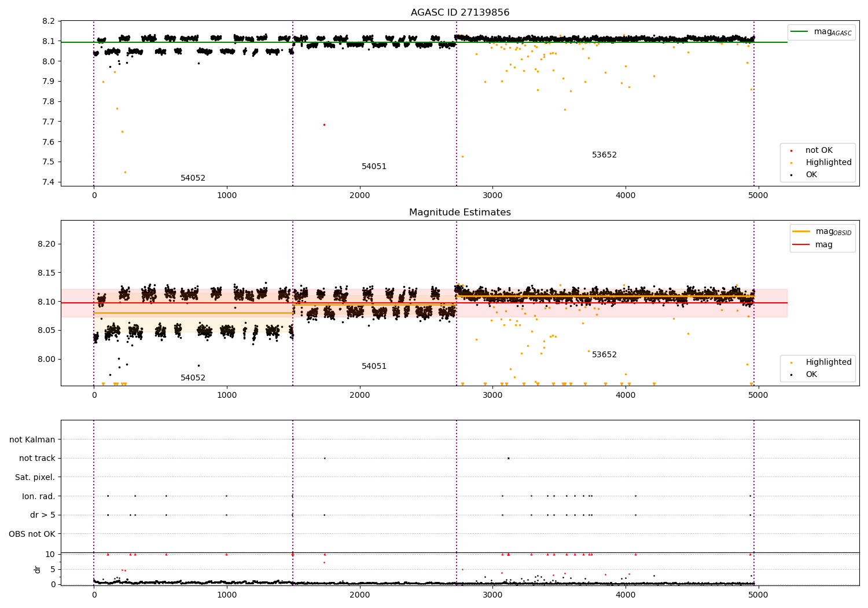Image resolution: width=868 pixels, height=608 pixels.
Task: Click the "Magnitude Estimates" plot title
Action: [460, 213]
